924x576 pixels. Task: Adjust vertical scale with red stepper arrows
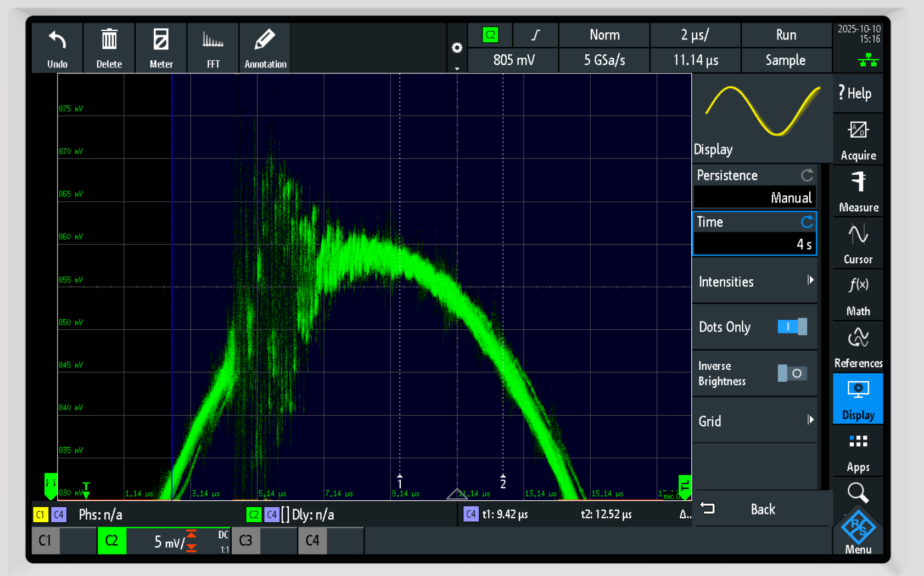pyautogui.click(x=191, y=540)
